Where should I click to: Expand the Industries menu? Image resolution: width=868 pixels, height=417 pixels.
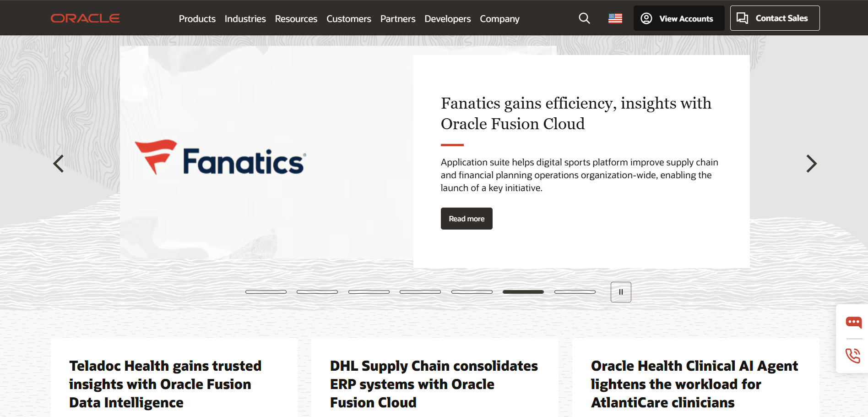pos(245,19)
